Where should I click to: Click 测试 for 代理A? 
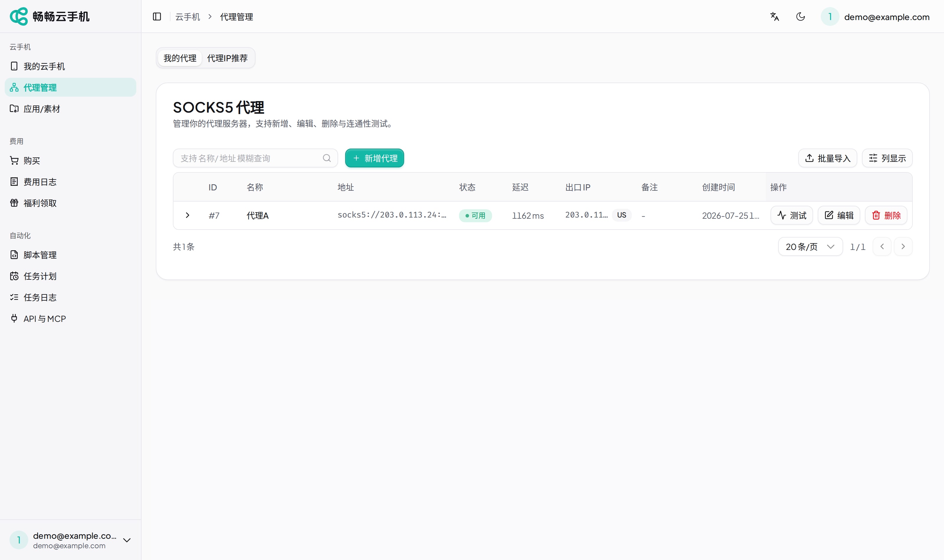791,215
